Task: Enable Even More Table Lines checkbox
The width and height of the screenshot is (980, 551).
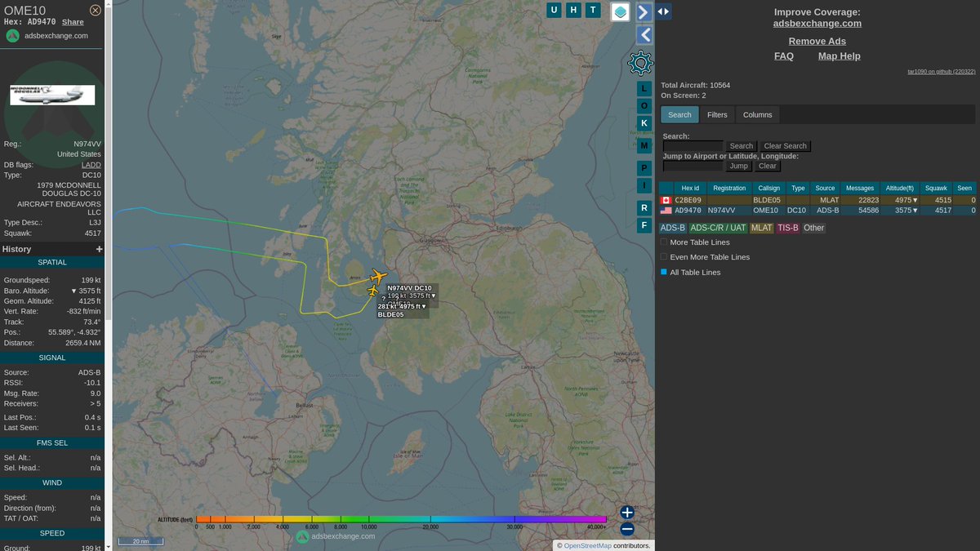Action: [664, 257]
